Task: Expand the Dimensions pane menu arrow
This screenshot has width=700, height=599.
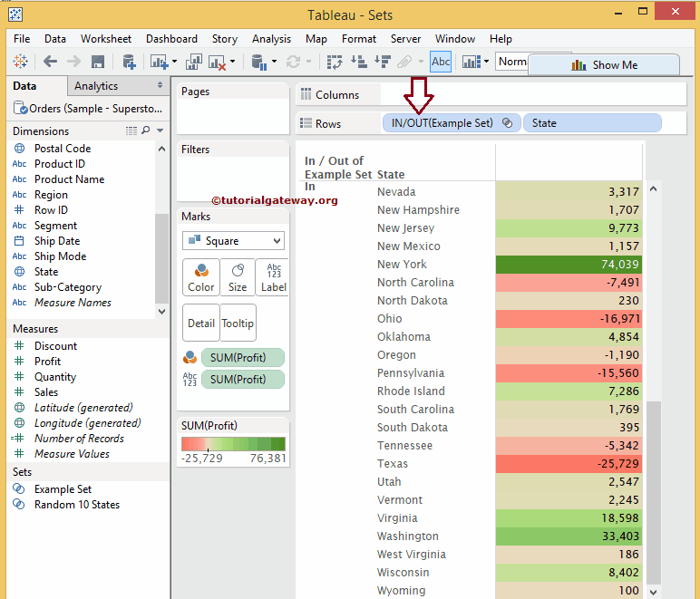Action: (160, 131)
